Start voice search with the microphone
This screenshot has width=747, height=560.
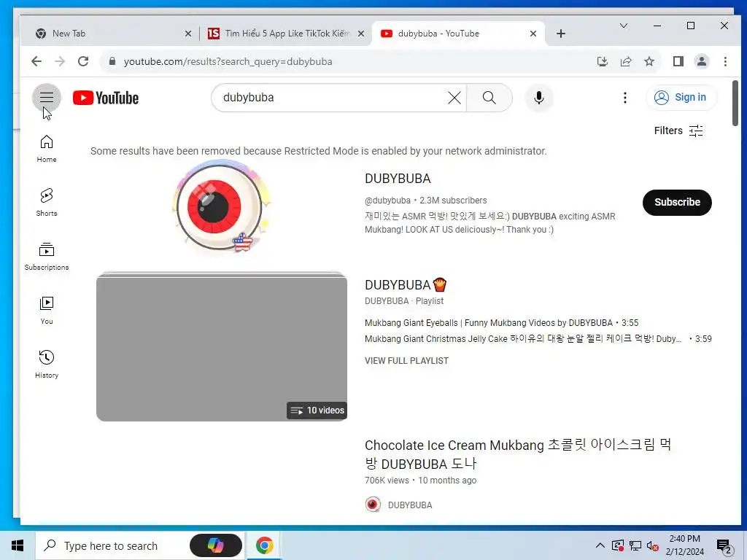coord(539,98)
